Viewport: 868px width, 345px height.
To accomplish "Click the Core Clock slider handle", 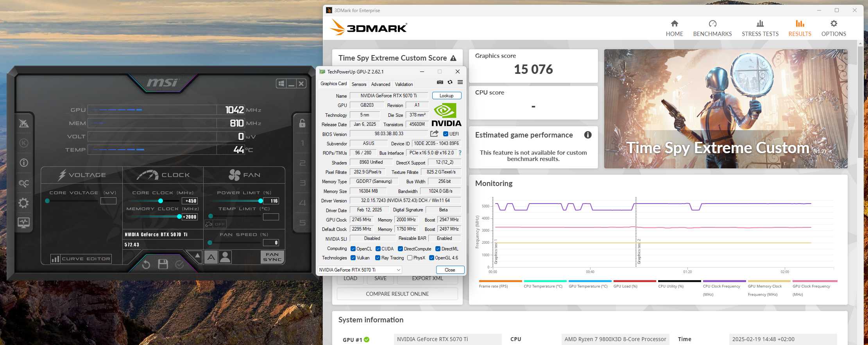I will point(161,201).
